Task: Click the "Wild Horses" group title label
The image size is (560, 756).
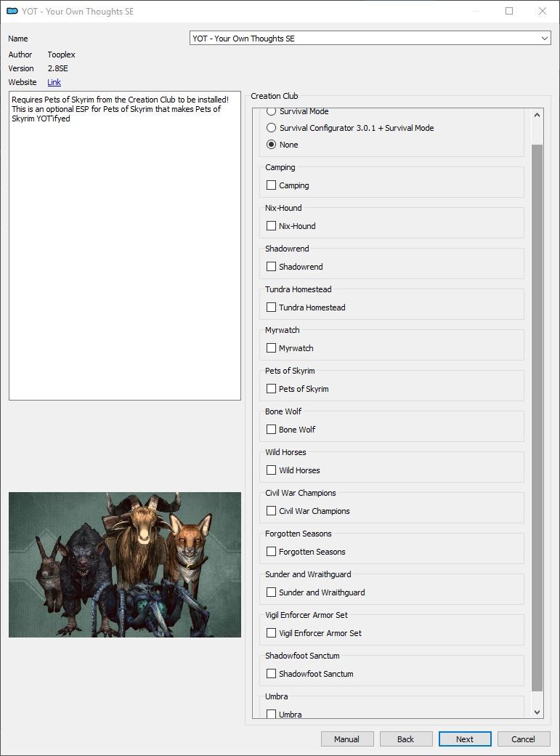Action: [x=285, y=452]
